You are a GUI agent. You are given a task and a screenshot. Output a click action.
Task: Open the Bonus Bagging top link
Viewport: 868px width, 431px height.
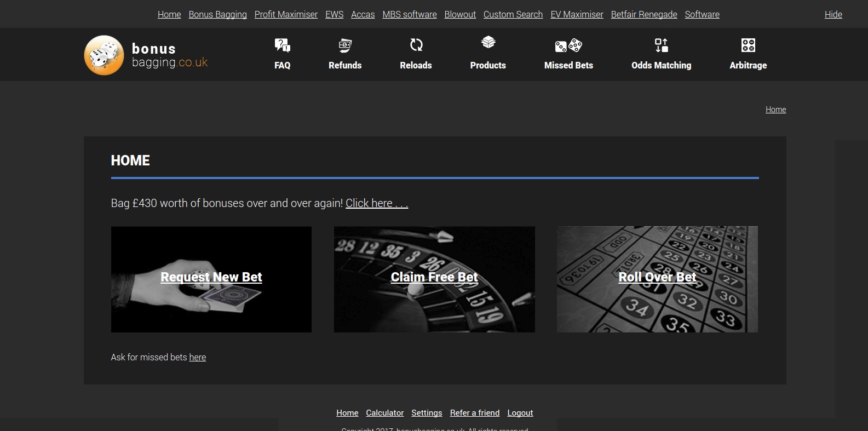[217, 14]
